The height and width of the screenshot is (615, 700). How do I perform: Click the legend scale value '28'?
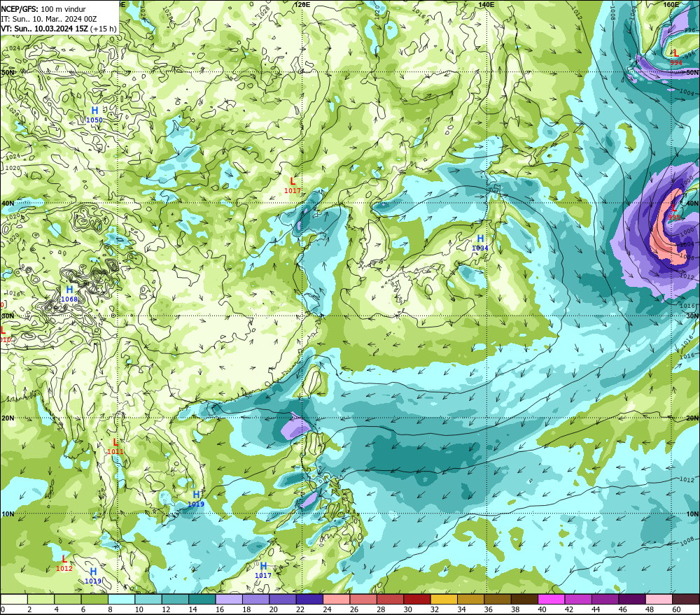[381, 609]
